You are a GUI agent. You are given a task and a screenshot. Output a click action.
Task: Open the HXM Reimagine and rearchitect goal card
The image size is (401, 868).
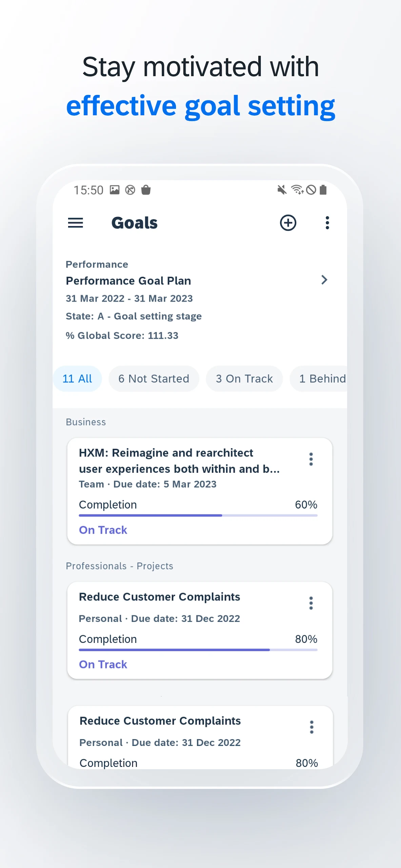pyautogui.click(x=179, y=461)
